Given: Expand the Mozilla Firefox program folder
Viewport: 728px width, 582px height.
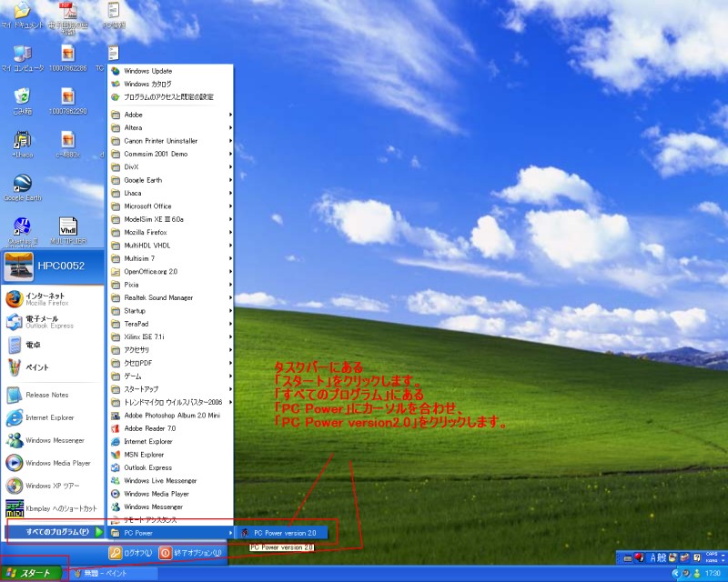Looking at the screenshot, I should coord(170,232).
